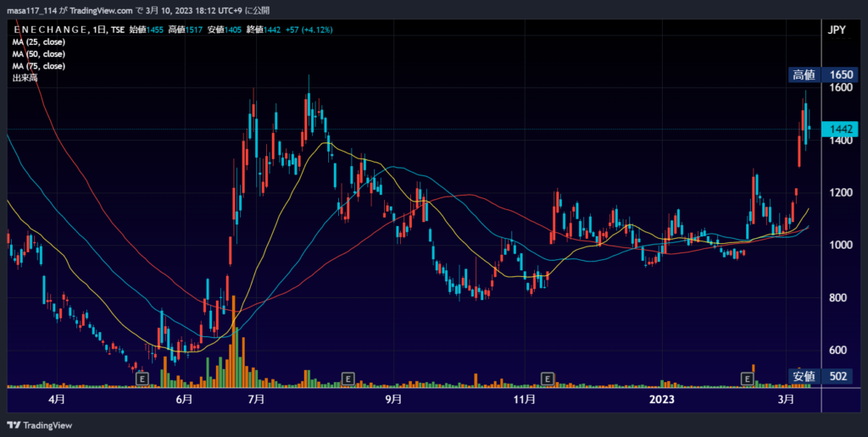Click the TradingView logo at the chart footer
The height and width of the screenshot is (437, 868).
tap(39, 425)
